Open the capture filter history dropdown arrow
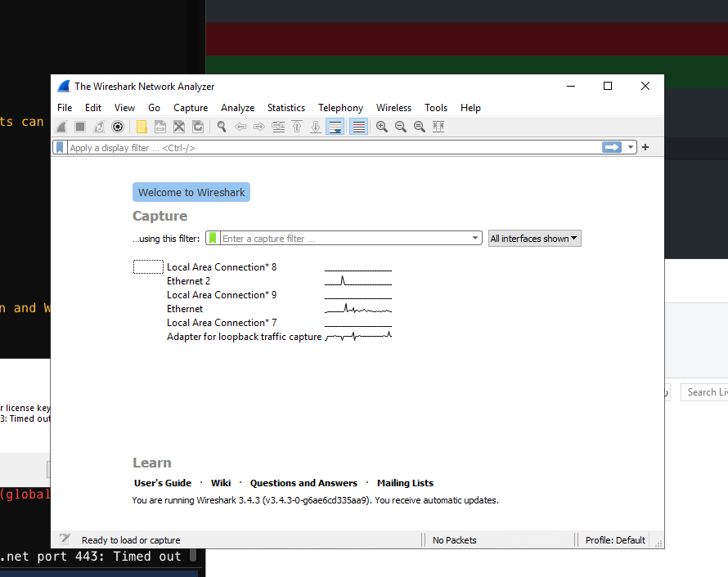 coord(475,239)
